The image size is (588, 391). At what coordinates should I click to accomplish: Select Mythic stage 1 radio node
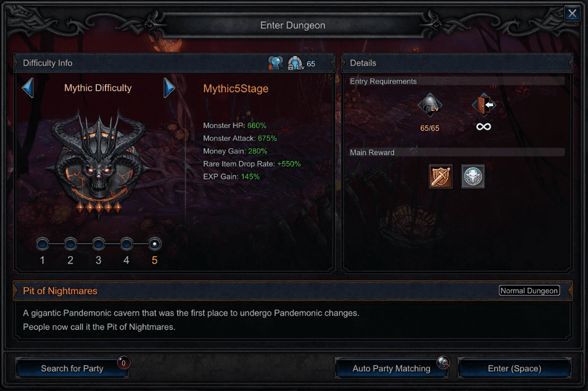[43, 245]
